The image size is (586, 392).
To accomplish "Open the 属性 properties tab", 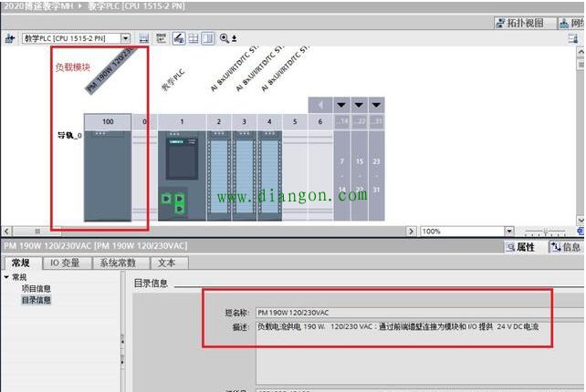I will tap(522, 247).
